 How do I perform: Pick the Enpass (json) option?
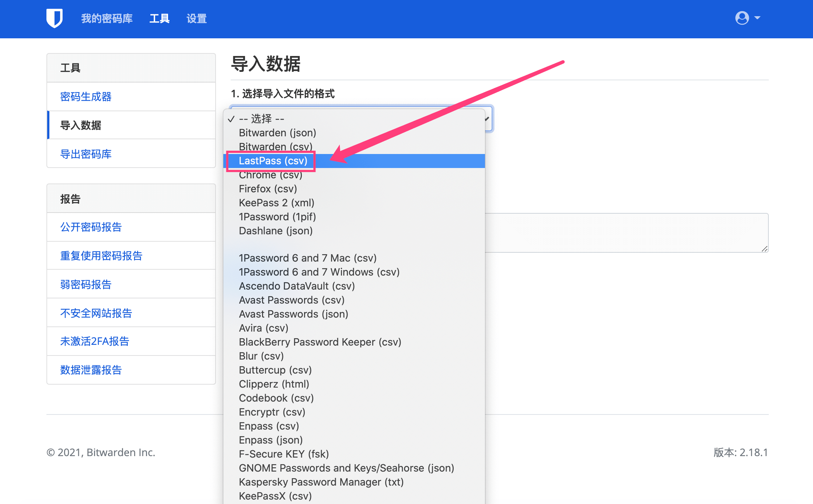271,440
